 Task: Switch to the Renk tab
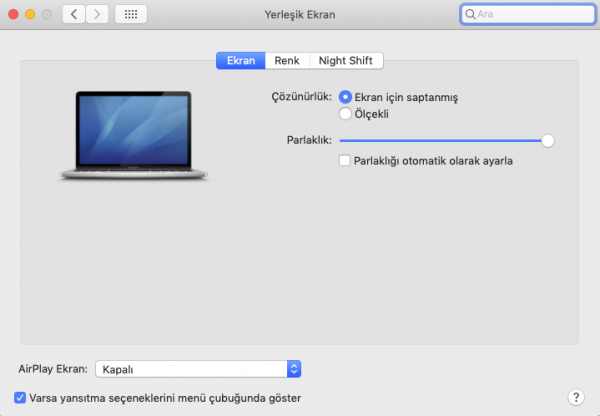click(287, 60)
